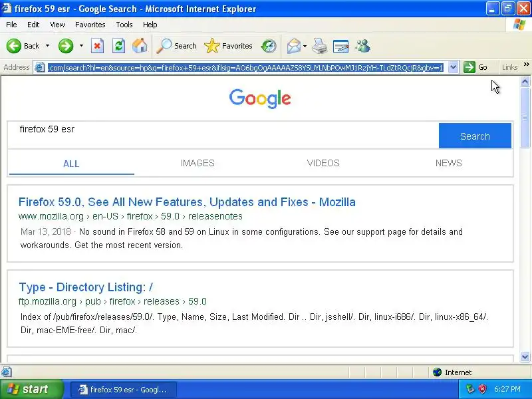Click the 6:27 PM taskbar clock
This screenshot has height=399, width=532.
coord(507,389)
